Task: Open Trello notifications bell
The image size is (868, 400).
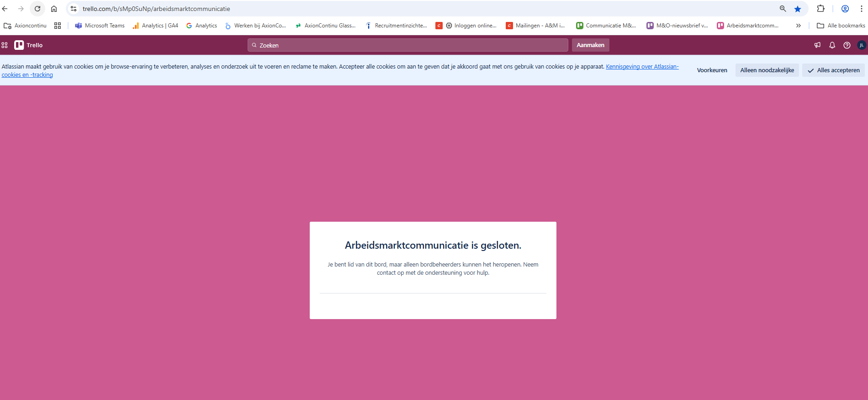Action: [x=832, y=45]
